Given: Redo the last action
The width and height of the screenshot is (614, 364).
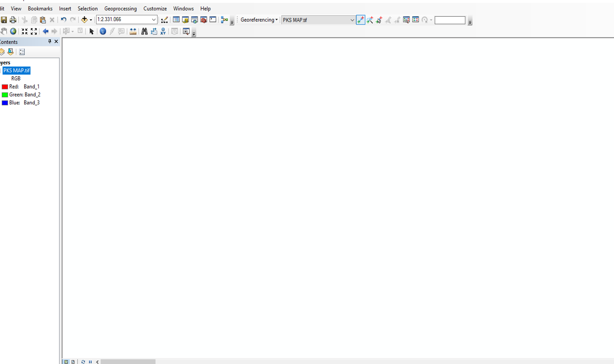Looking at the screenshot, I should click(73, 20).
